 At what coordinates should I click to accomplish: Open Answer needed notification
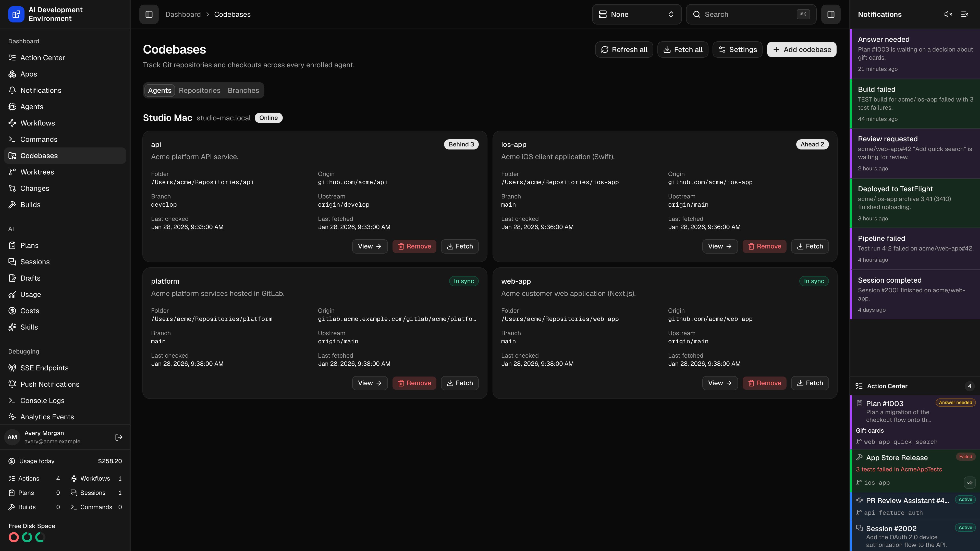[915, 54]
